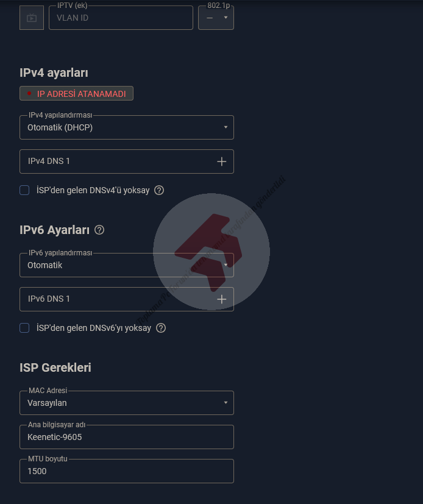Edit the MTU boyutu field
This screenshot has width=423, height=504.
click(x=127, y=471)
